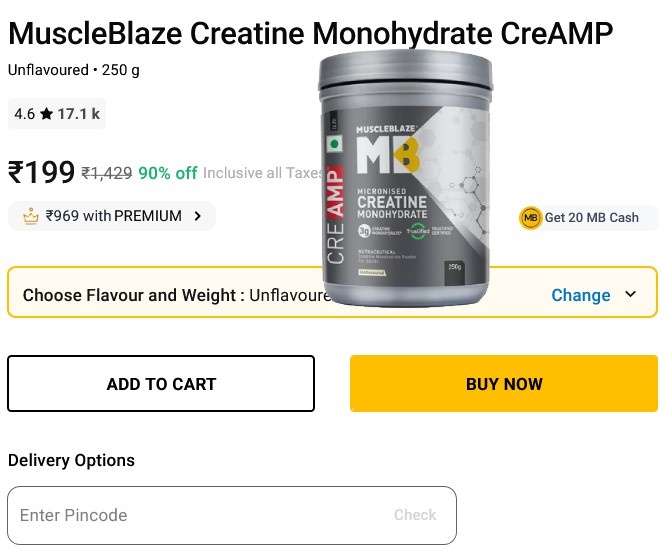Select the MuscleBlaze Creatine product title
The height and width of the screenshot is (552, 665).
pyautogui.click(x=310, y=34)
